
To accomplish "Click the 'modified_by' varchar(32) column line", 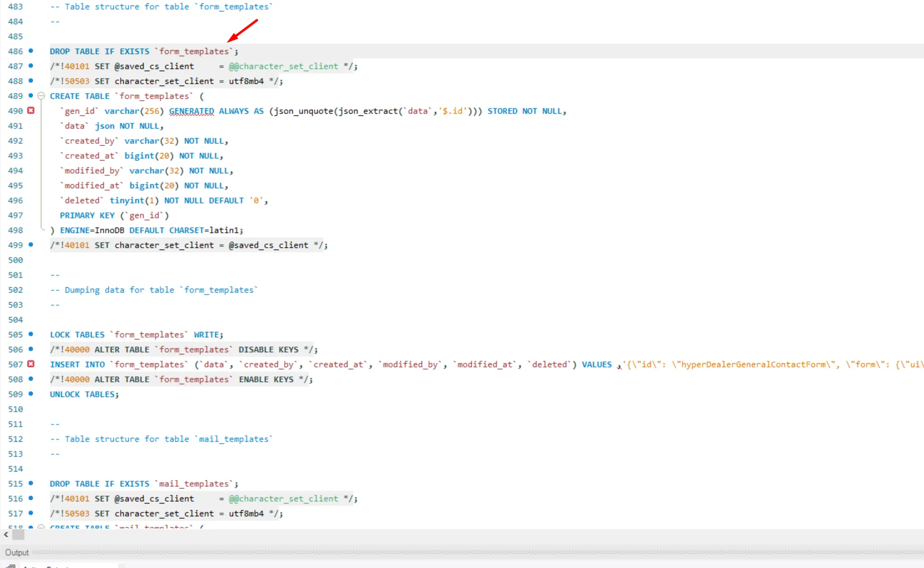I will (146, 170).
